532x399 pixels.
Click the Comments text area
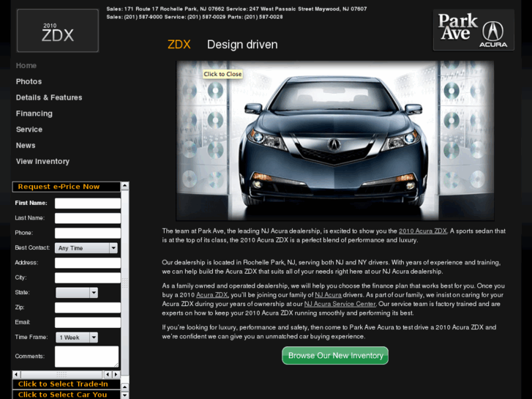click(x=87, y=357)
